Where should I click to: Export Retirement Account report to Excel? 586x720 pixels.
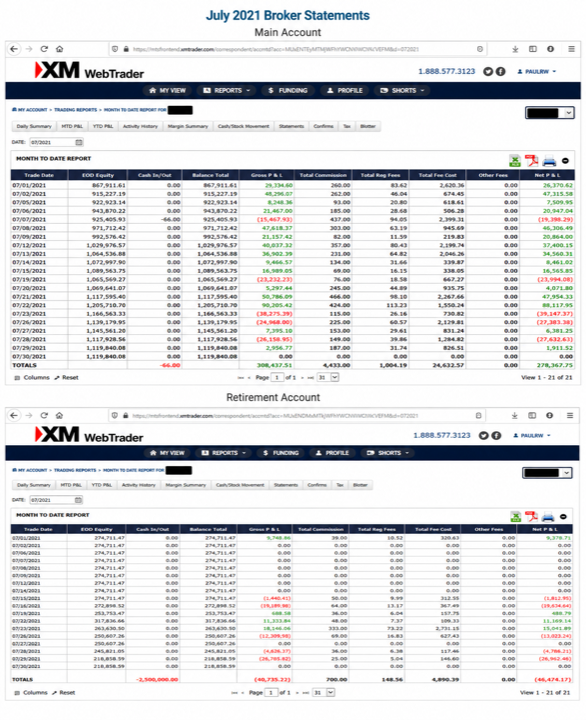click(516, 517)
